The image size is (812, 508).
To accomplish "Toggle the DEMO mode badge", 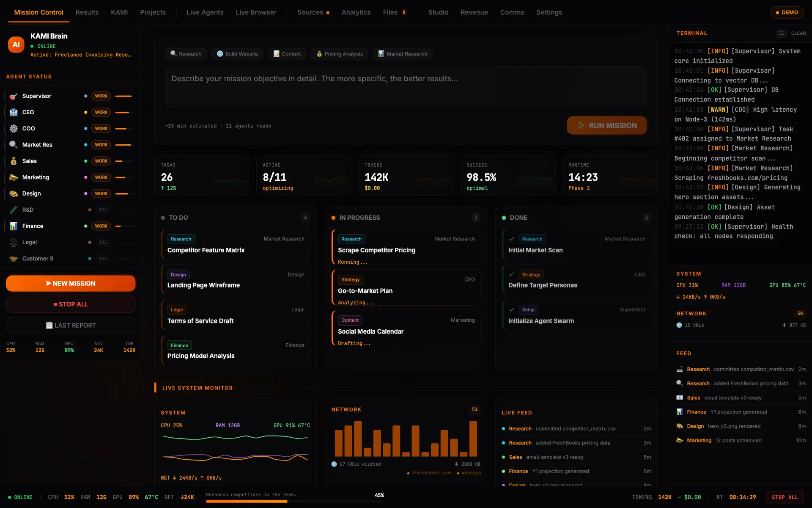I will pyautogui.click(x=787, y=12).
